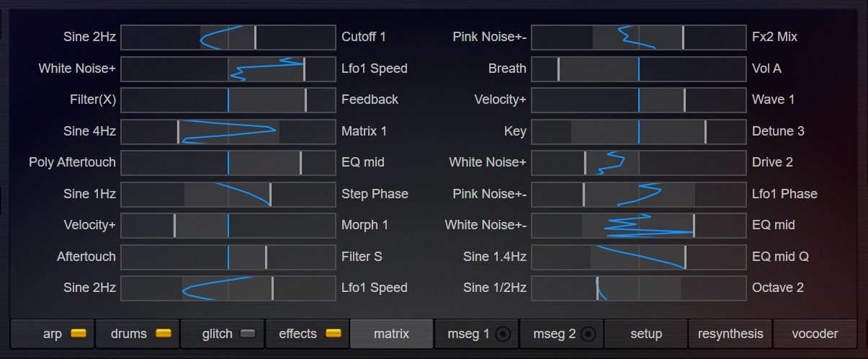The width and height of the screenshot is (868, 359).
Task: Open the Sine 1.4Hz source selector
Action: (494, 257)
